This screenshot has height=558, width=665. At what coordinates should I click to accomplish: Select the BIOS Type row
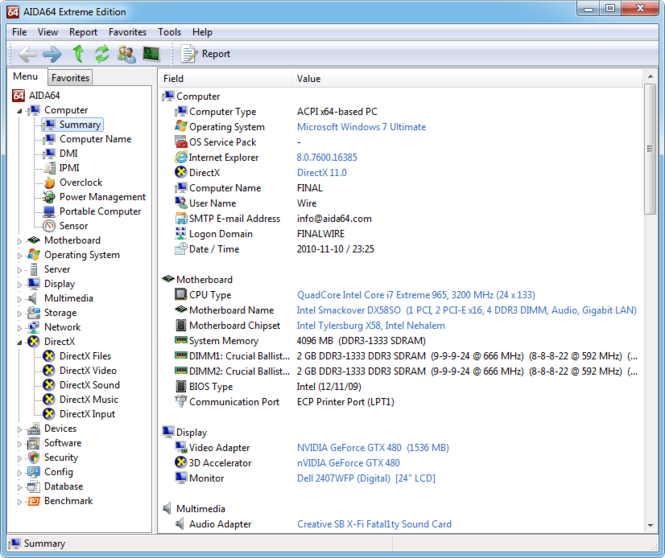[x=401, y=387]
